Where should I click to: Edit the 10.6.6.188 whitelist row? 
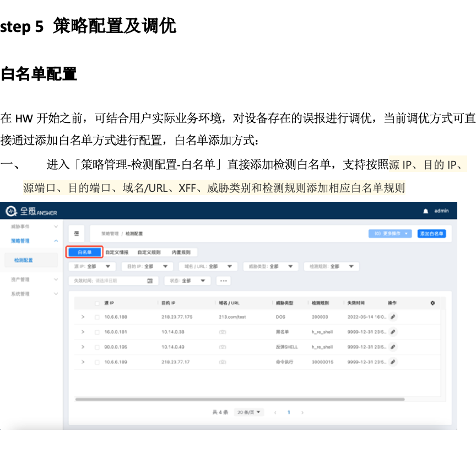(393, 317)
